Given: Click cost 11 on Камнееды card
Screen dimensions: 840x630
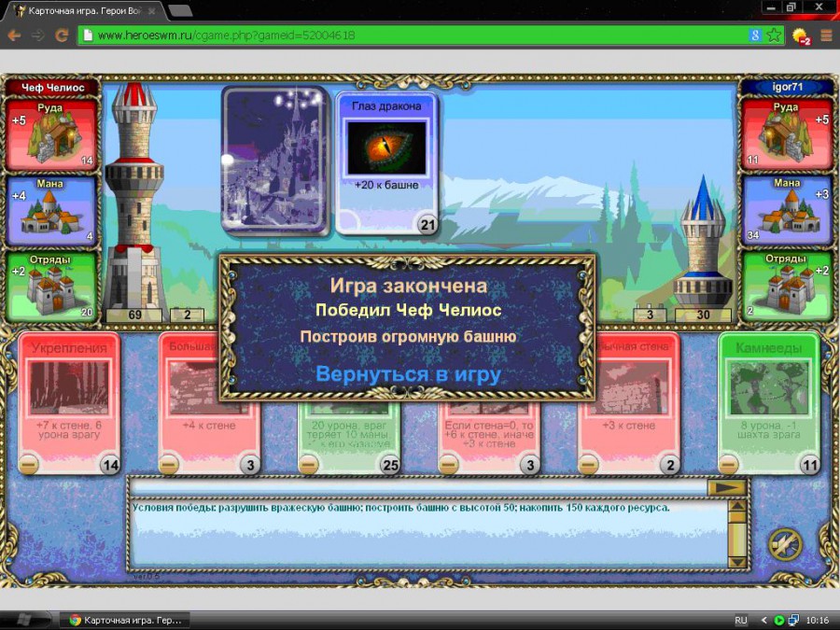Looking at the screenshot, I should coord(810,465).
